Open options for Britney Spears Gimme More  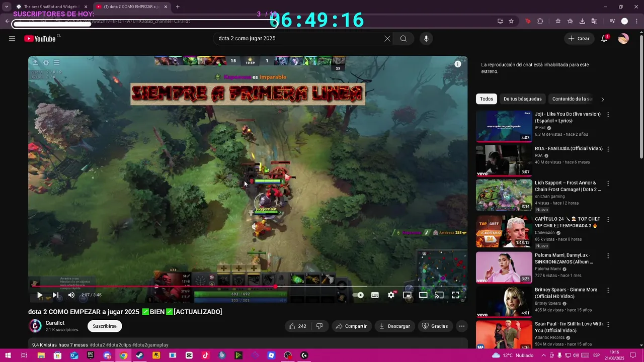(x=608, y=290)
